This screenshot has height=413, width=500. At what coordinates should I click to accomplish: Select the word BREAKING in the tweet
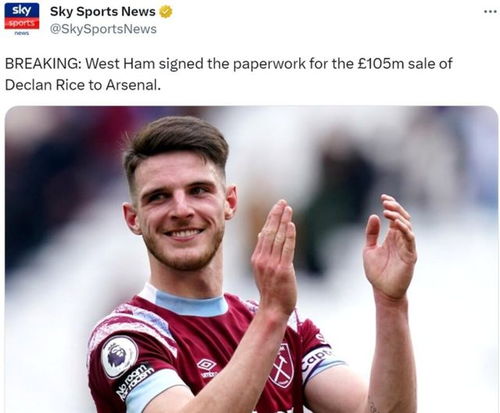tap(42, 63)
